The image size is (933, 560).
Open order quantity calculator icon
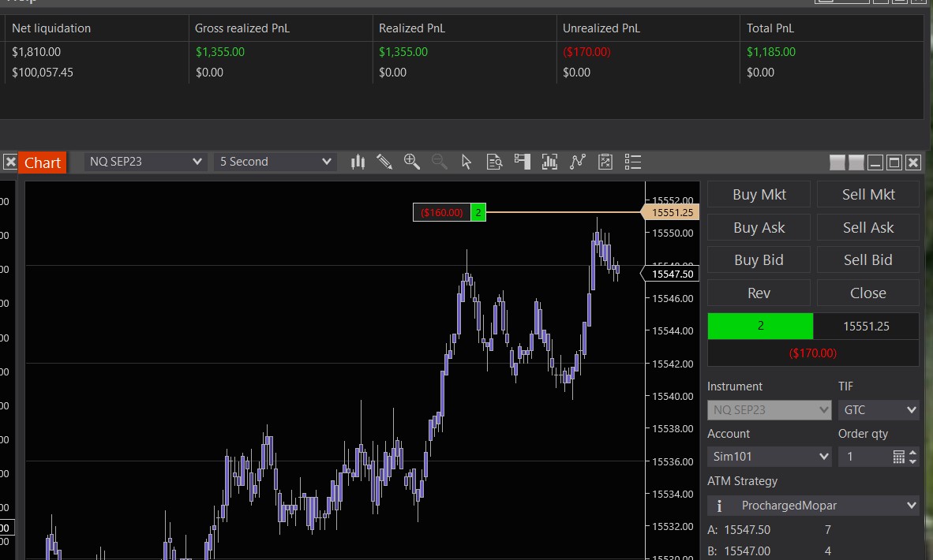(898, 457)
